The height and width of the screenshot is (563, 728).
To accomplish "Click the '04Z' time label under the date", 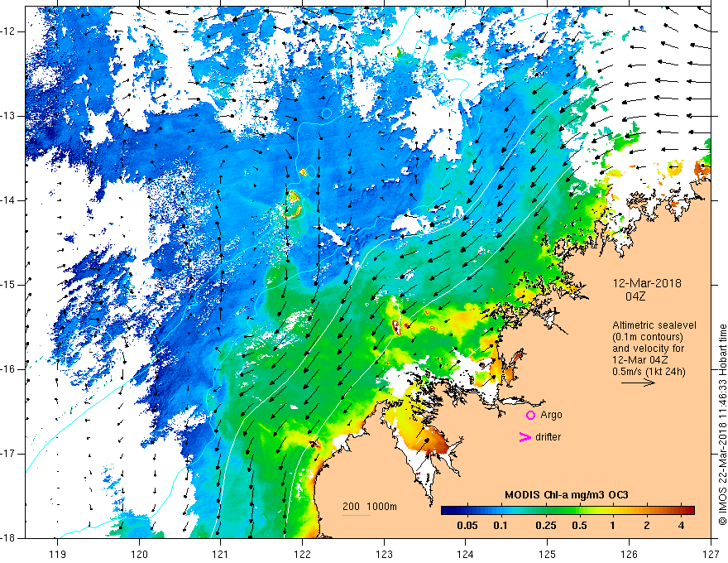I will pos(635,296).
